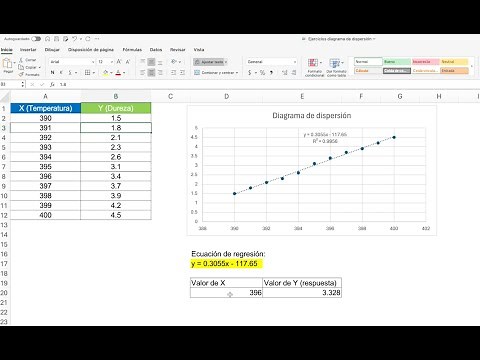
Task: Apply the Bueno green cell style
Action: 397,62
